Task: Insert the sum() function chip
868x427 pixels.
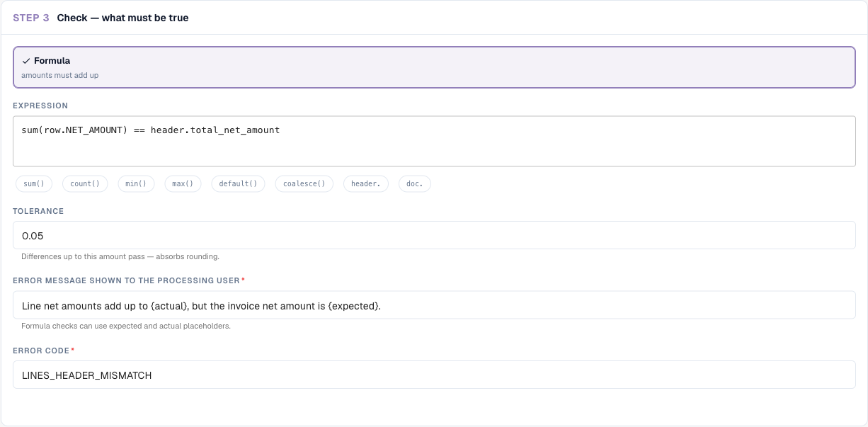Action: click(x=34, y=183)
